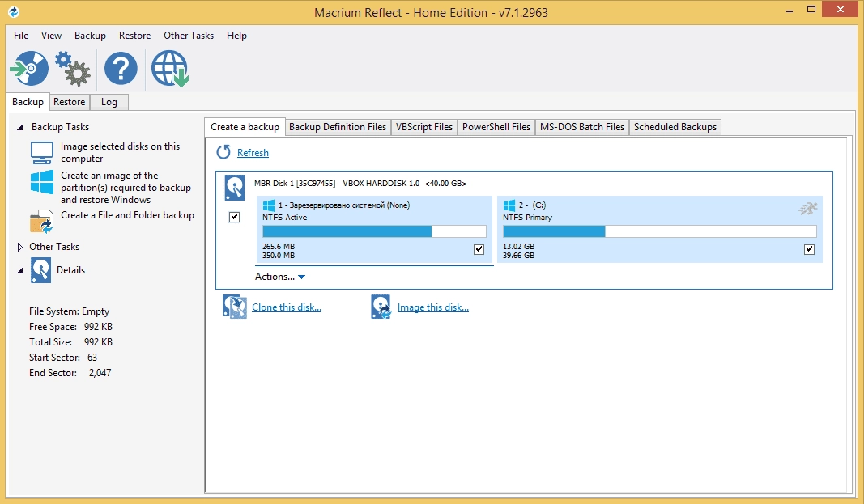Click the 13.02 GB used size text
864x504 pixels.
[518, 247]
